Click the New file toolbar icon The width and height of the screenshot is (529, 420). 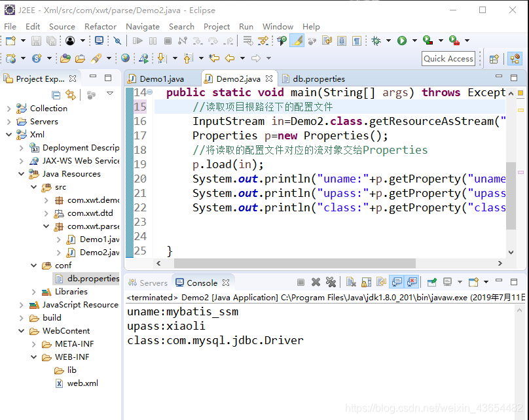pos(10,41)
